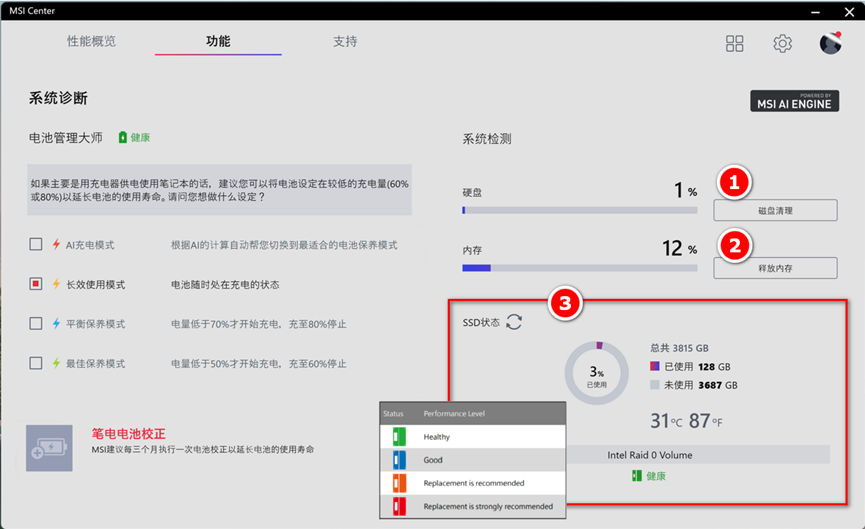Enable the AI充电模式 checkbox
The width and height of the screenshot is (865, 529).
point(36,245)
